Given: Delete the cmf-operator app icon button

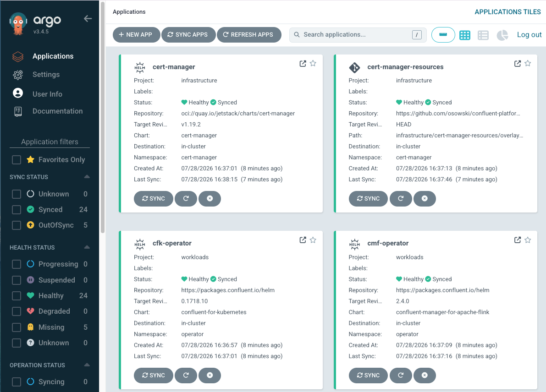Looking at the screenshot, I should tap(425, 376).
